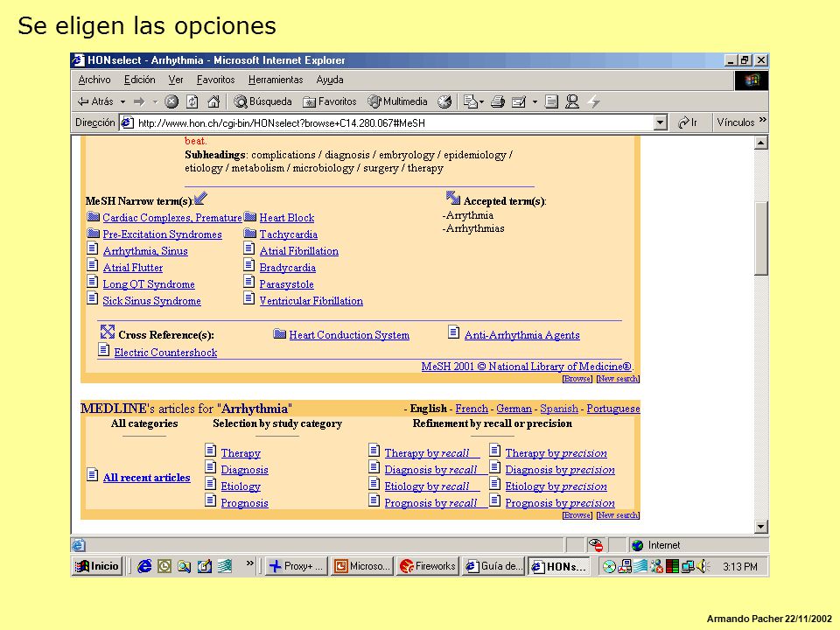This screenshot has width=840, height=630.
Task: Follow the Tachycardia link
Action: point(288,234)
